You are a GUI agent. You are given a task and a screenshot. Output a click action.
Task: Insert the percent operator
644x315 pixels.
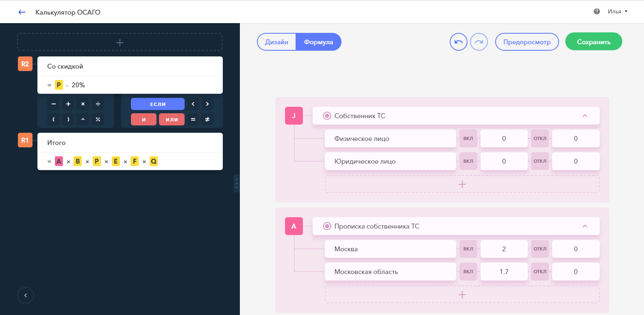click(x=98, y=119)
